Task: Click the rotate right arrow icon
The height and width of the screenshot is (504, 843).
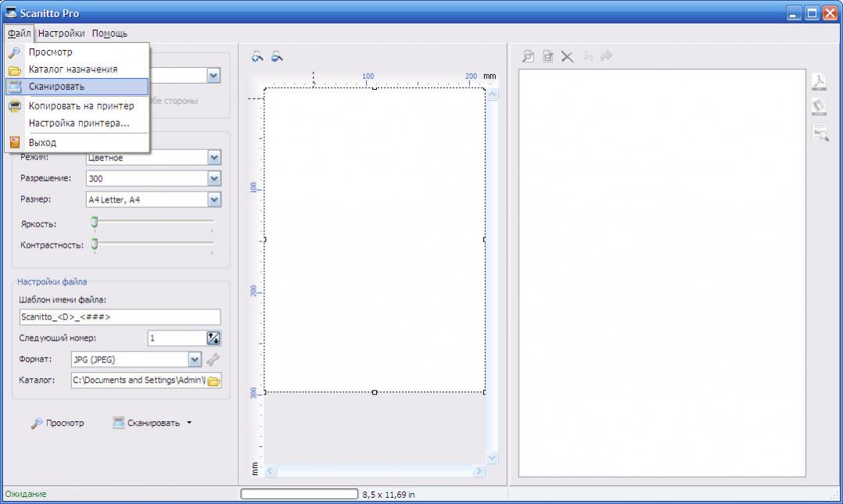Action: (x=607, y=56)
